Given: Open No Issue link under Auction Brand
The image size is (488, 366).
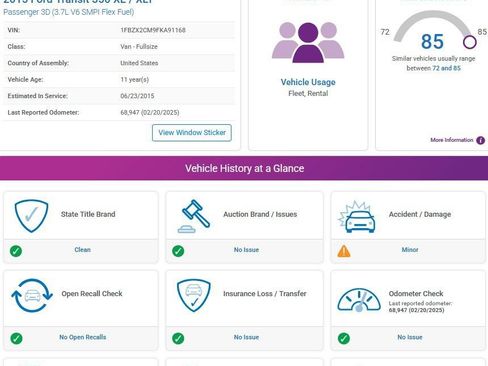Looking at the screenshot, I should (x=246, y=250).
